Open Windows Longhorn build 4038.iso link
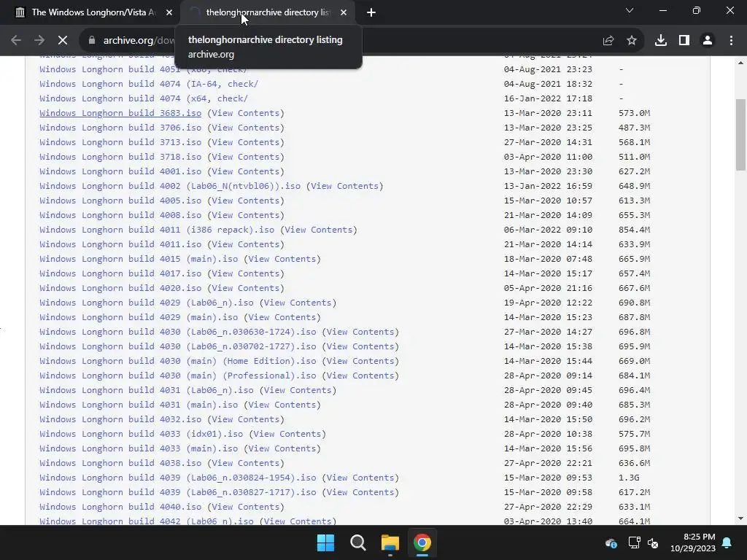The image size is (747, 560). pos(120,463)
